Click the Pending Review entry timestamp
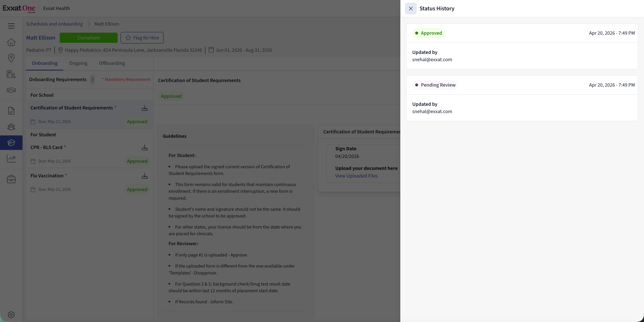 612,85
